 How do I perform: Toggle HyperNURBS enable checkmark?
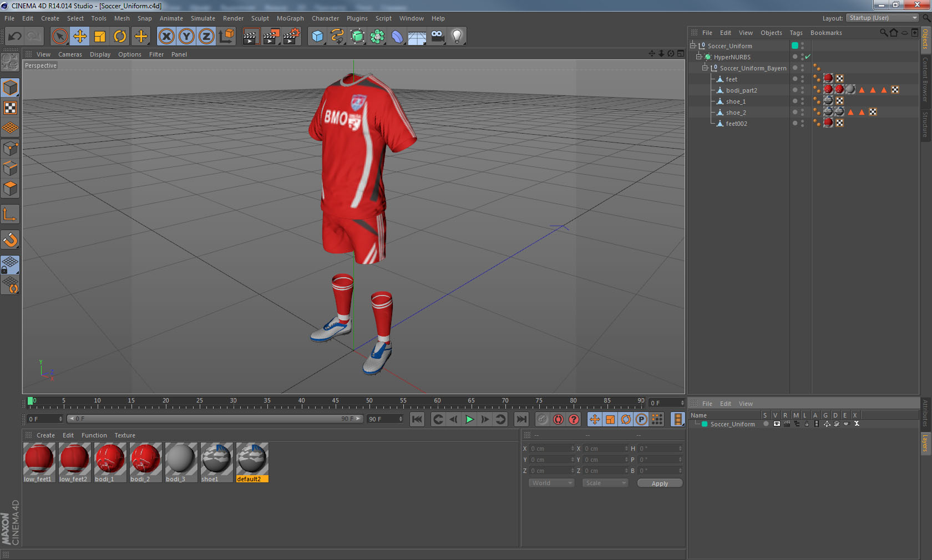(808, 57)
